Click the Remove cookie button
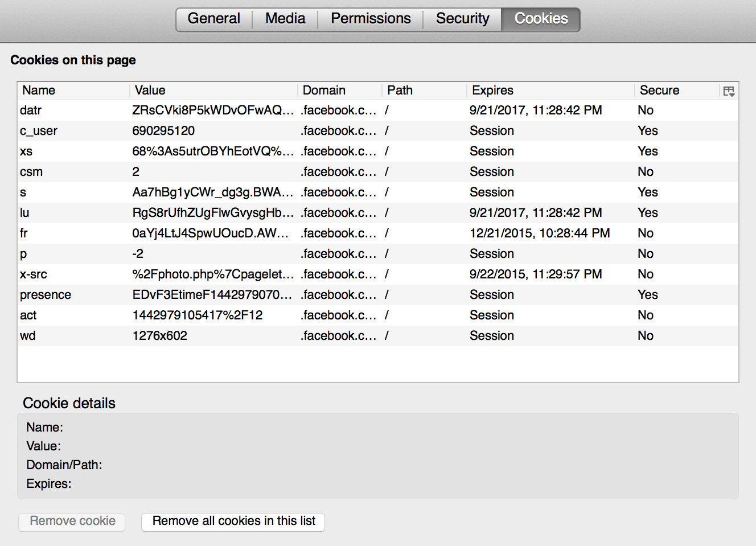 (71, 521)
